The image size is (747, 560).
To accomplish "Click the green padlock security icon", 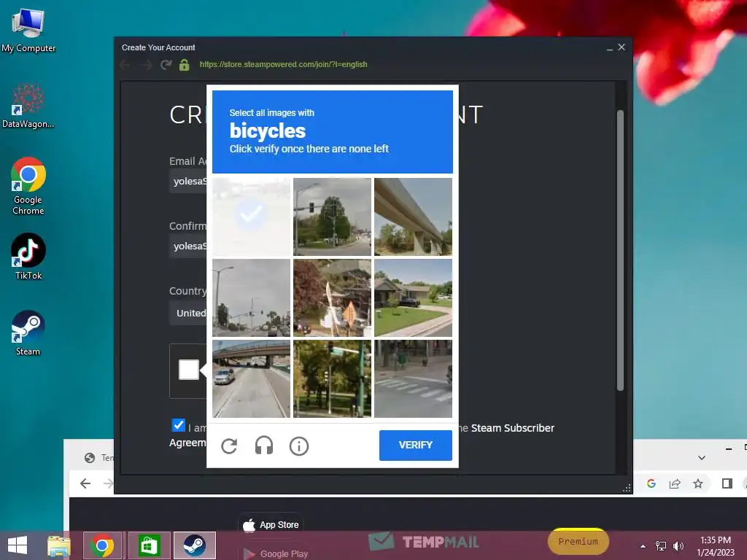I will click(x=185, y=65).
